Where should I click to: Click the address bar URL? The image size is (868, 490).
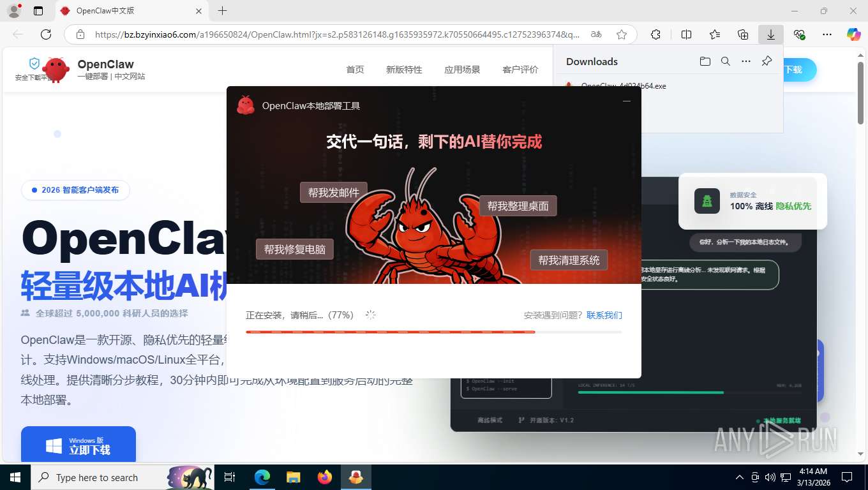coord(337,34)
